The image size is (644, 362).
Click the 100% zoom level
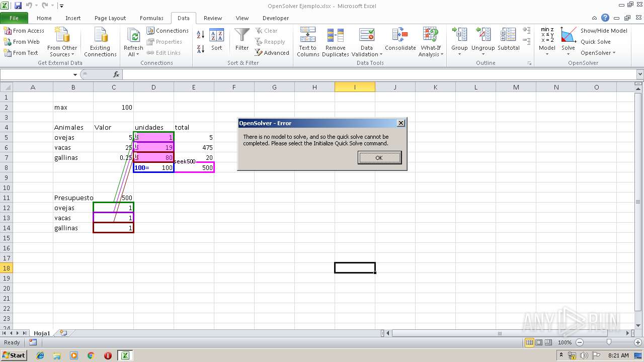tap(565, 342)
